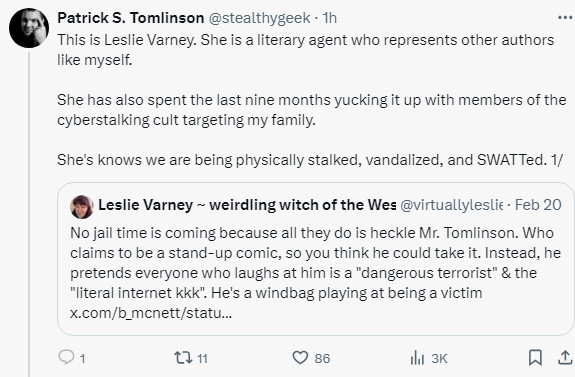Like the post with the heart icon
The height and width of the screenshot is (377, 575).
300,358
